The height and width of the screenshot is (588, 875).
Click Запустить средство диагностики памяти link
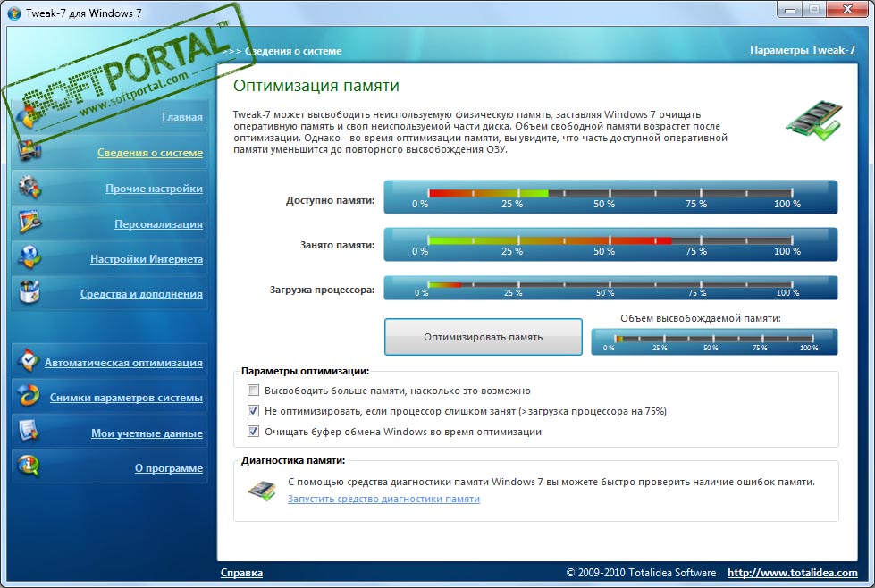[x=384, y=499]
